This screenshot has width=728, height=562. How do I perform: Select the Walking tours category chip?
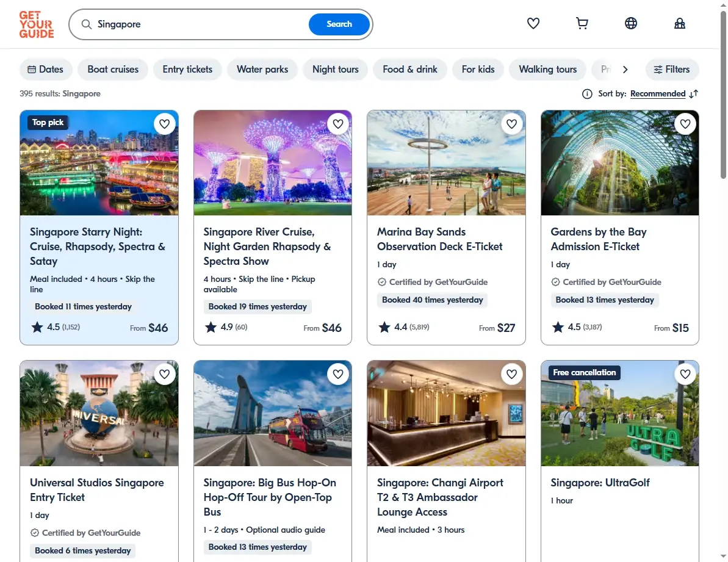[x=548, y=69]
